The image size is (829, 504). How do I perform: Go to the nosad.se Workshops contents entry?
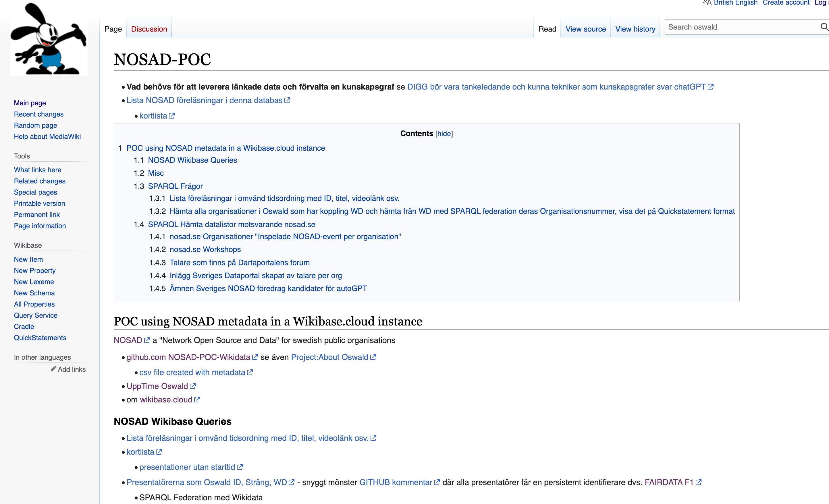point(205,249)
